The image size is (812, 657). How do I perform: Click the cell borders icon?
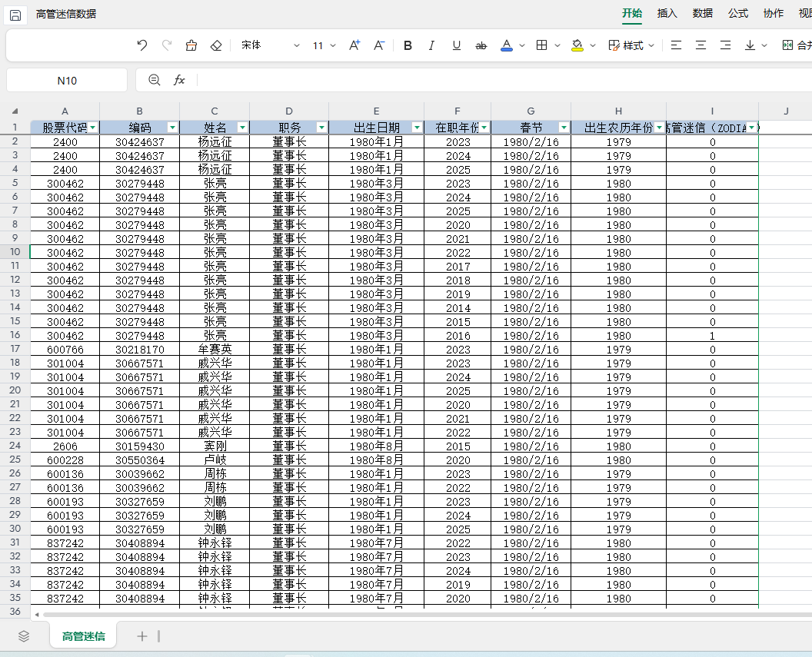[x=541, y=45]
